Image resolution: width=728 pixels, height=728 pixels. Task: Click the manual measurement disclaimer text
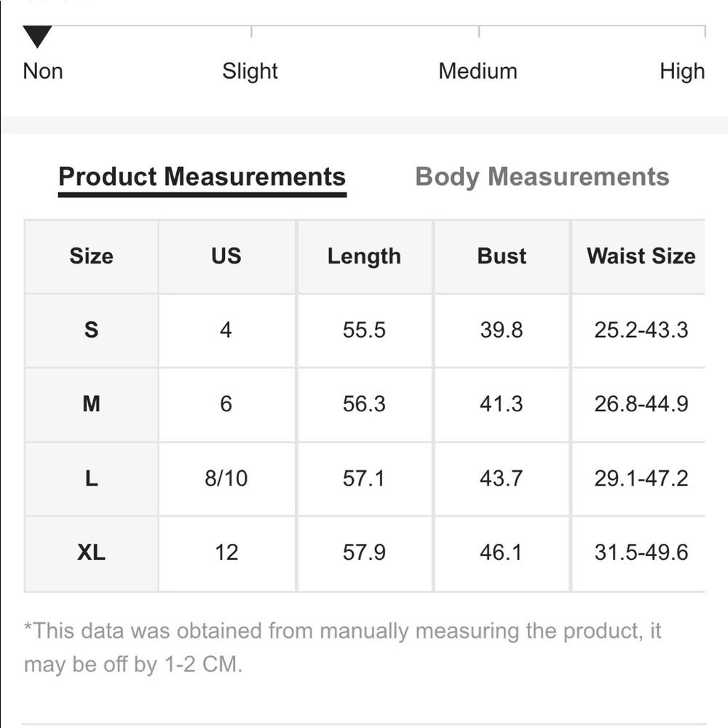(x=343, y=648)
